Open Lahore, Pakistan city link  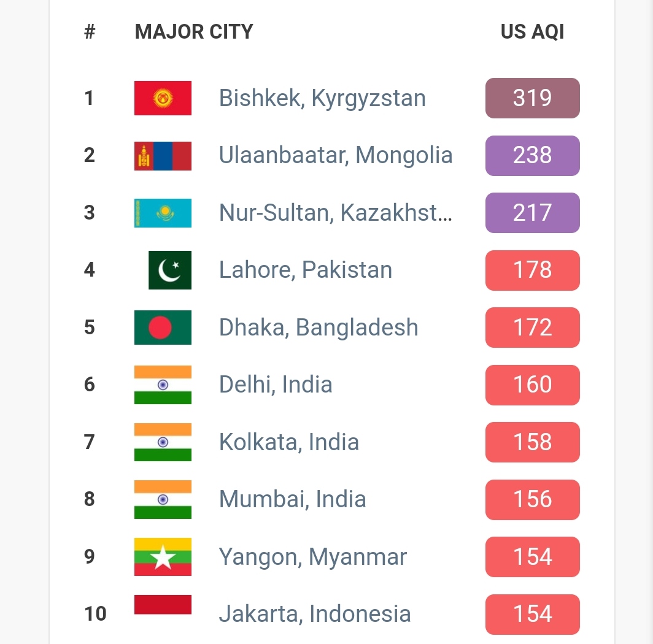[306, 270]
